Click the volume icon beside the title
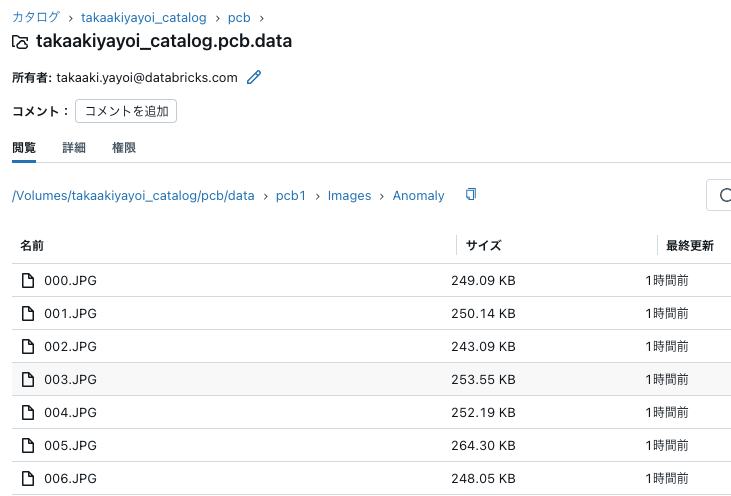This screenshot has width=731, height=496. pos(20,42)
